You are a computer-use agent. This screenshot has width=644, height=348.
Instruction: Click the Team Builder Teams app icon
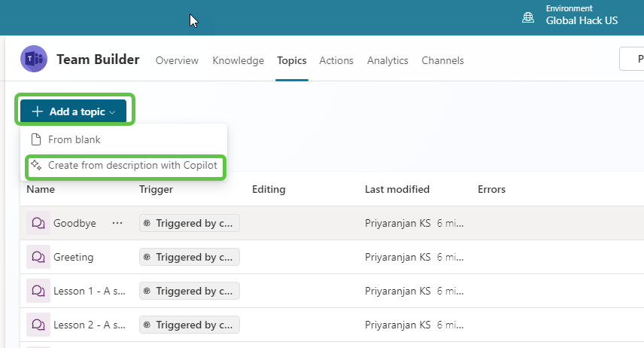pos(34,59)
